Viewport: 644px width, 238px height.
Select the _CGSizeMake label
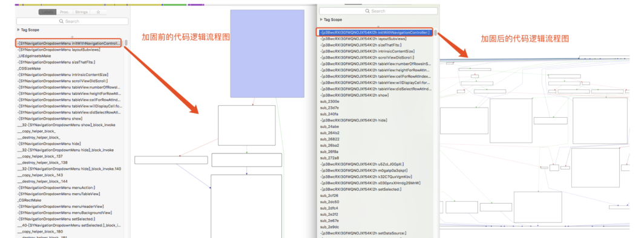29,68
